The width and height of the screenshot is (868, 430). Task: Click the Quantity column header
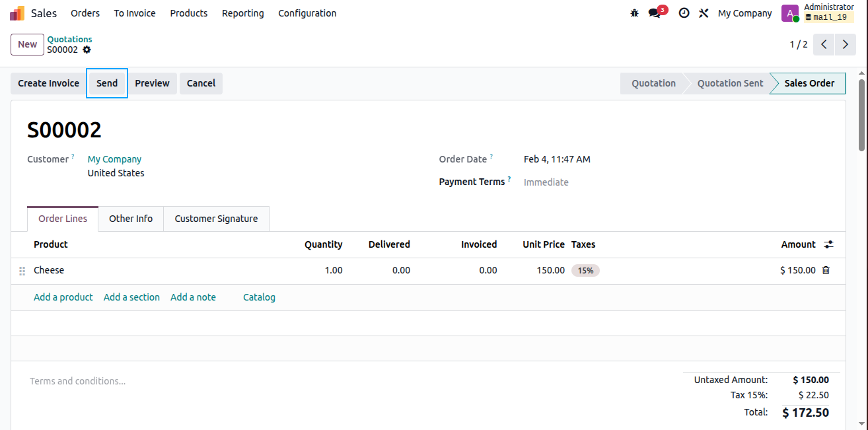point(323,244)
